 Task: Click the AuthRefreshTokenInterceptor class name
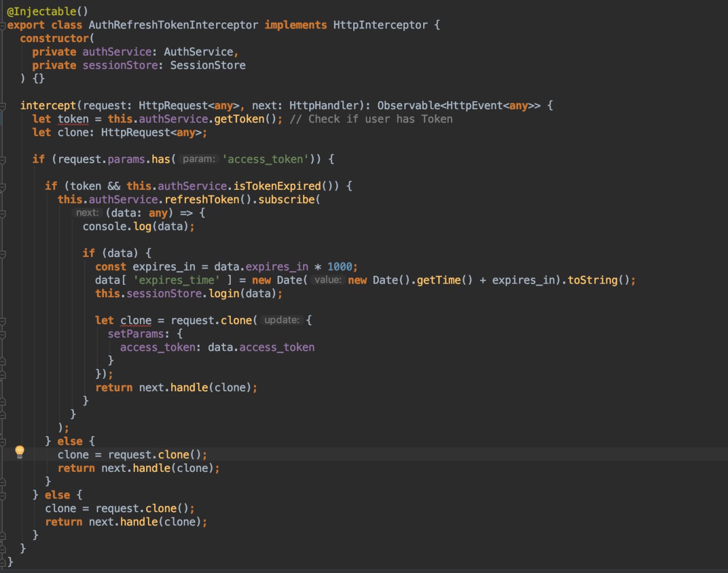[x=173, y=25]
